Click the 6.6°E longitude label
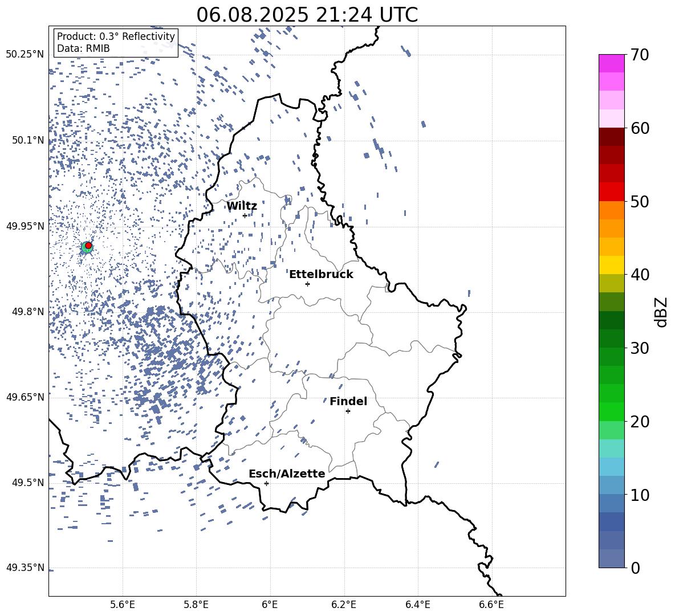675x616 pixels. coord(491,605)
